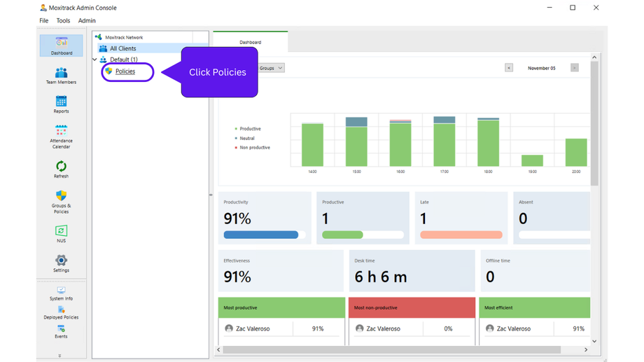Open the File menu
This screenshot has height=362, width=644.
(x=44, y=21)
